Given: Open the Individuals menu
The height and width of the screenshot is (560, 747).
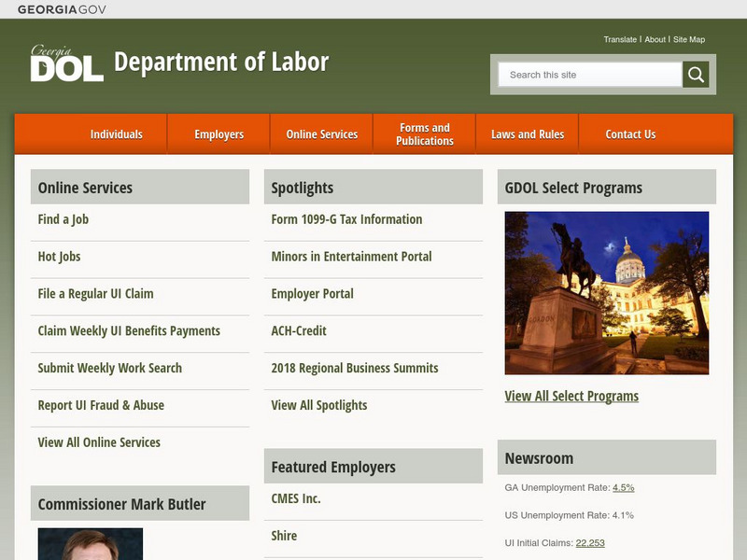Looking at the screenshot, I should point(116,133).
